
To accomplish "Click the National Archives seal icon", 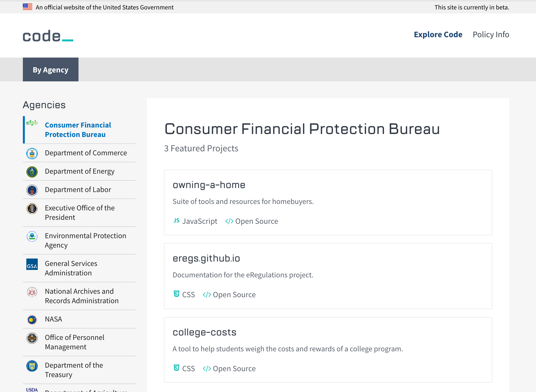I will pyautogui.click(x=32, y=292).
